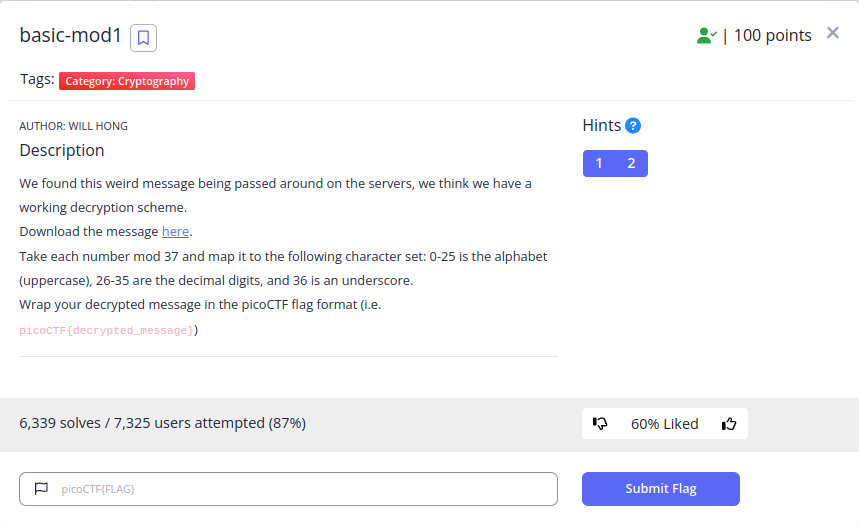
Task: Click the Hints heading
Action: point(602,126)
